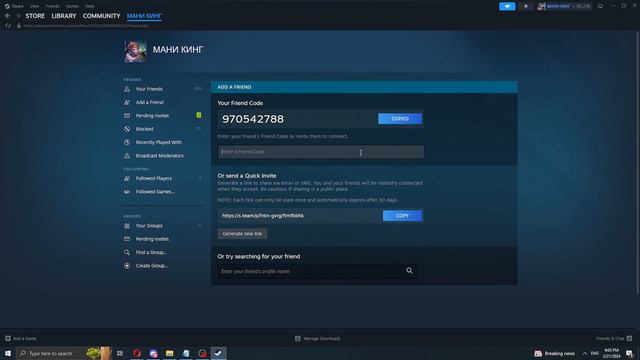Click the announcements megaphone button

[507, 6]
